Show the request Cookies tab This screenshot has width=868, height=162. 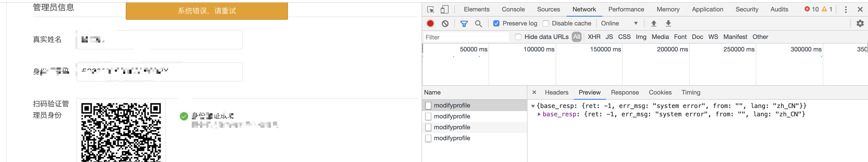tap(660, 92)
